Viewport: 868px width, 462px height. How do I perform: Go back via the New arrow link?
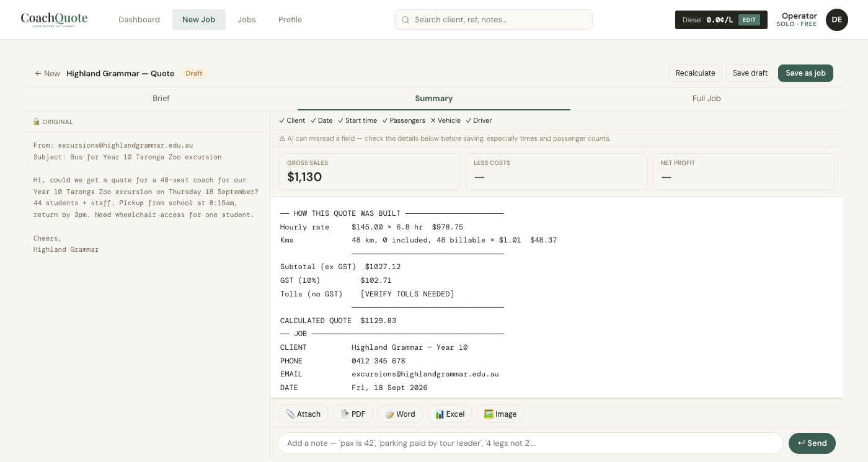pos(48,73)
